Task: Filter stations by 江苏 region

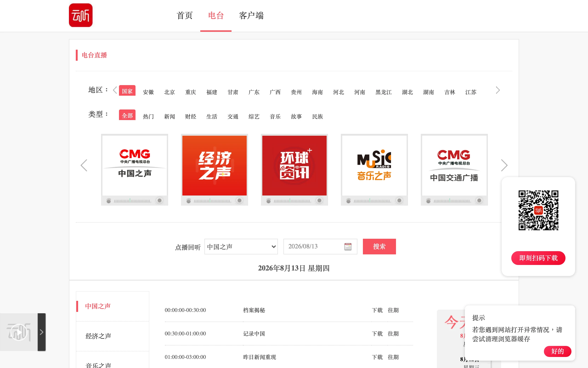Action: pos(471,92)
